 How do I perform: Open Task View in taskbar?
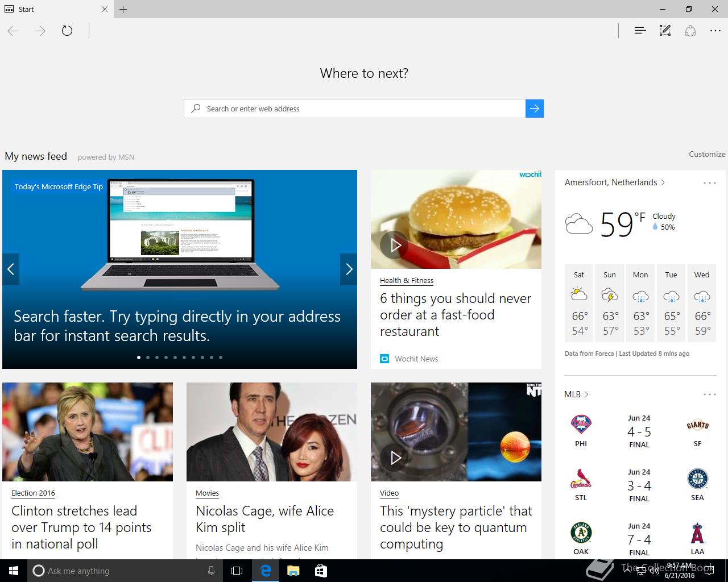click(x=237, y=571)
